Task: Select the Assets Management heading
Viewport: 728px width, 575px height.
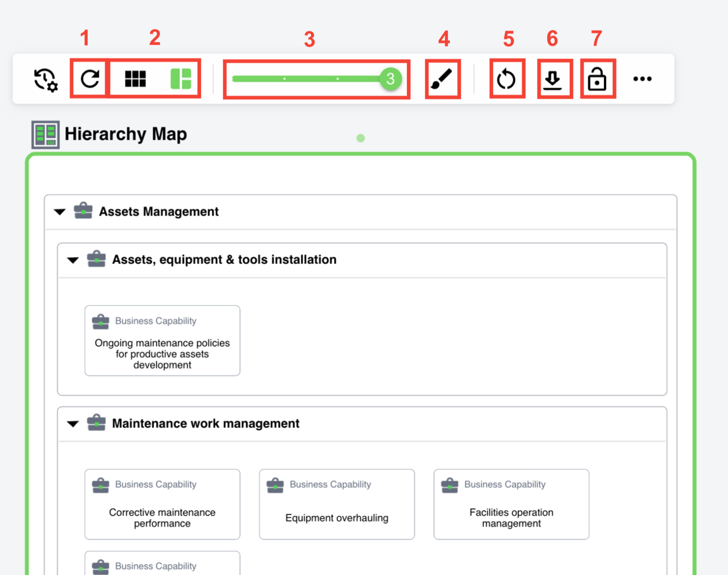Action: click(x=159, y=212)
